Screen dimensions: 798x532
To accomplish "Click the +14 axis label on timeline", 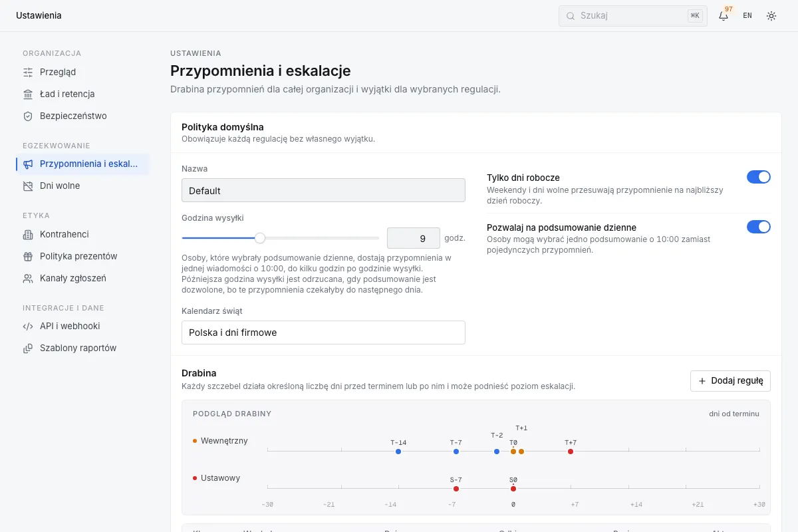I will pyautogui.click(x=636, y=505).
